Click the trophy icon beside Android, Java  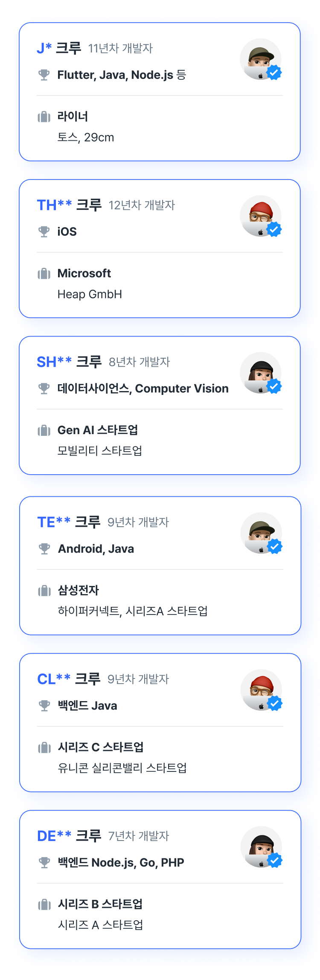pyautogui.click(x=44, y=549)
